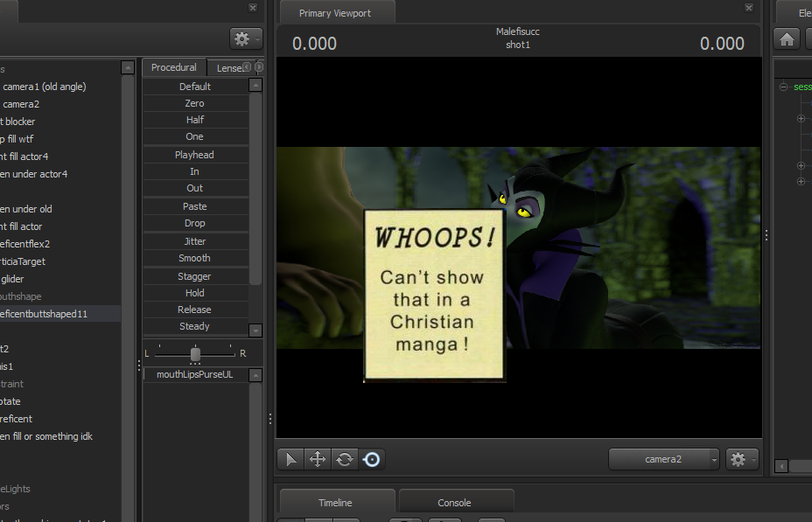Image resolution: width=812 pixels, height=522 pixels.
Task: Click the presets list scroll down arrow
Action: click(255, 330)
